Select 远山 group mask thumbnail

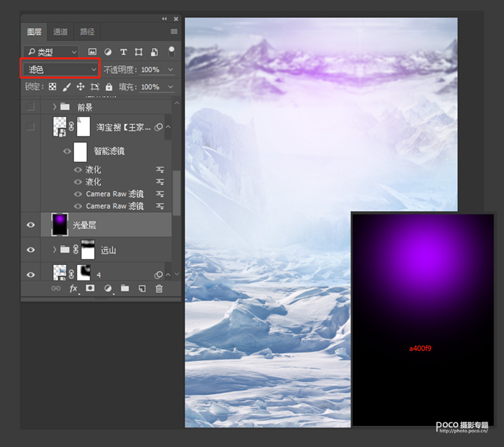coord(88,250)
